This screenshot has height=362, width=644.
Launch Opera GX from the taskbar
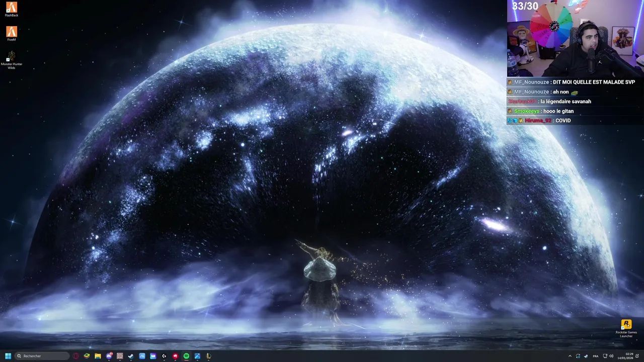76,356
